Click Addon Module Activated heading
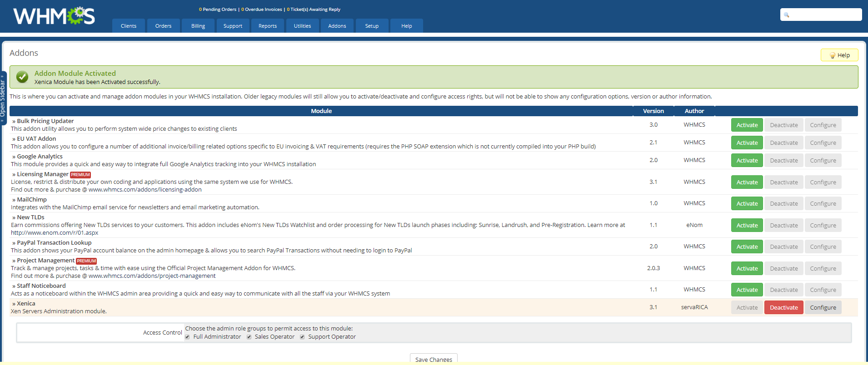 click(75, 74)
